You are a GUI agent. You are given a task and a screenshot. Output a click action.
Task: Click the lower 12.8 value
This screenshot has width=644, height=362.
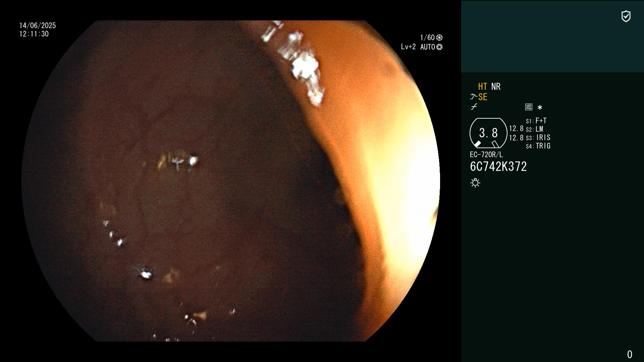[516, 137]
